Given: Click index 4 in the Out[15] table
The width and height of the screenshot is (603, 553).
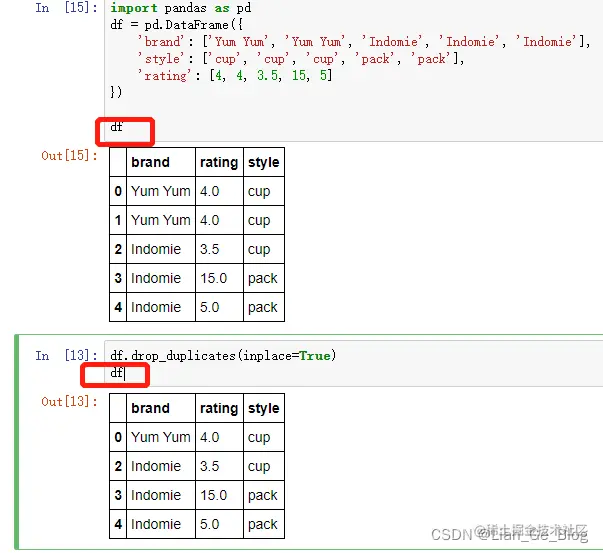Looking at the screenshot, I should tap(118, 307).
